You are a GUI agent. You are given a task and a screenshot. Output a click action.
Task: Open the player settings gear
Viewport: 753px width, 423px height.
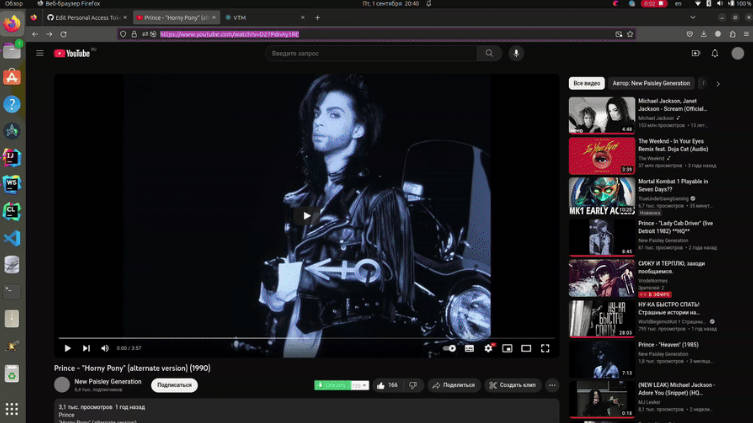point(488,348)
